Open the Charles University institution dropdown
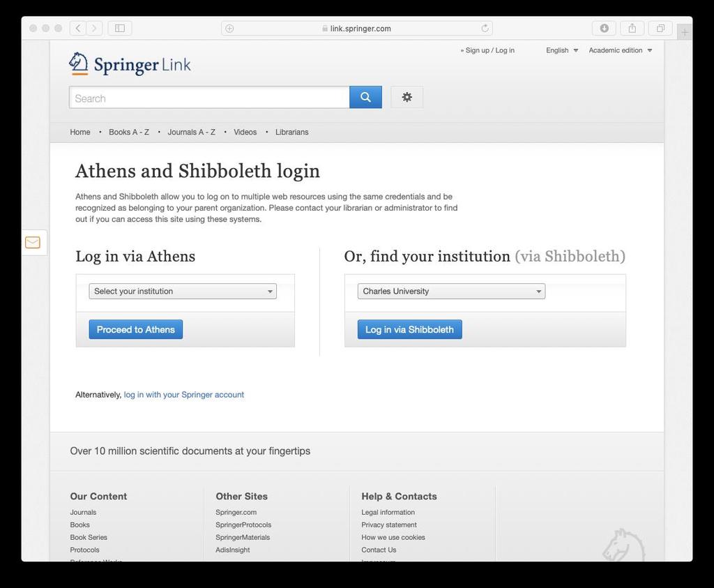The width and height of the screenshot is (714, 588). click(451, 291)
